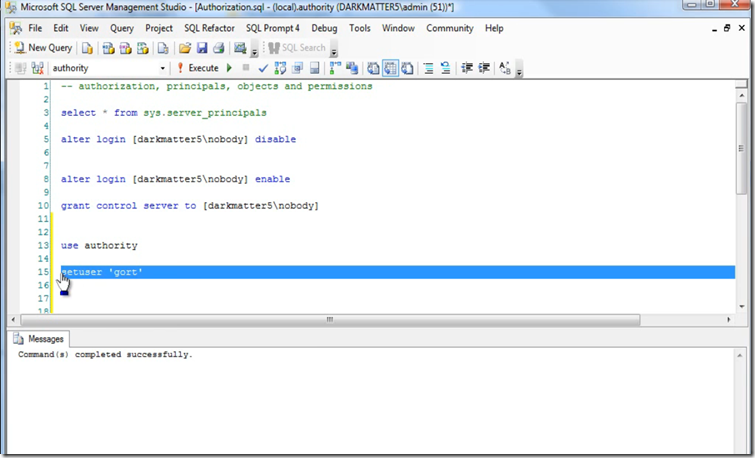Click Cancel Executing Query stop icon
The height and width of the screenshot is (458, 755).
[x=246, y=68]
